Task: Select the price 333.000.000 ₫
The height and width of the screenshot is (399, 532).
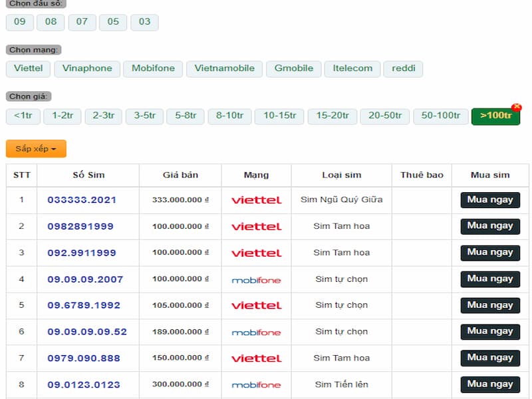Action: [180, 200]
